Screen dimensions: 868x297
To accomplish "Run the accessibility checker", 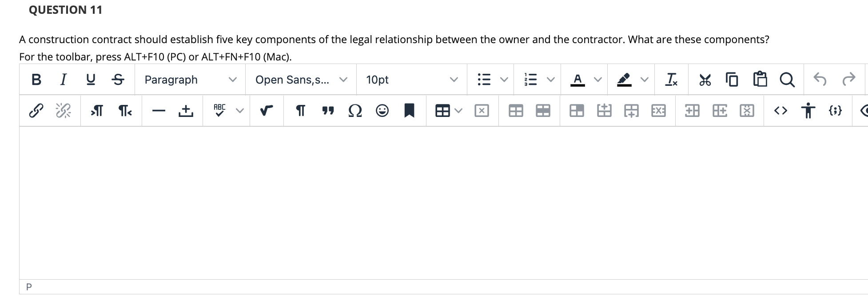I will [808, 111].
